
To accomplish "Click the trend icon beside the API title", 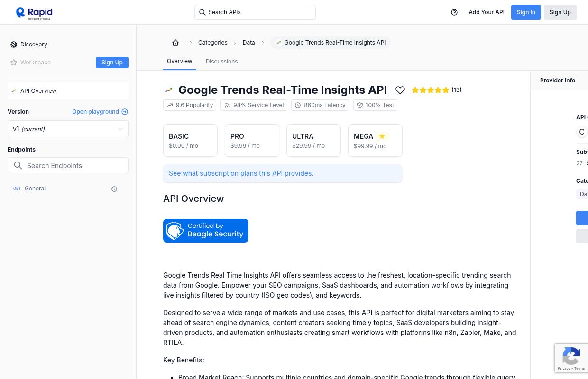I will pyautogui.click(x=169, y=90).
